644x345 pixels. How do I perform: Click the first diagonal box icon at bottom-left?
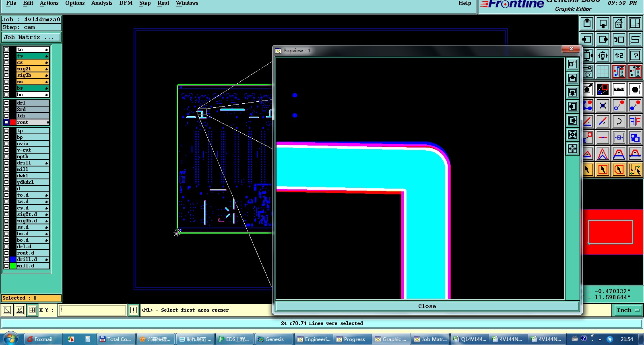pyautogui.click(x=7, y=310)
